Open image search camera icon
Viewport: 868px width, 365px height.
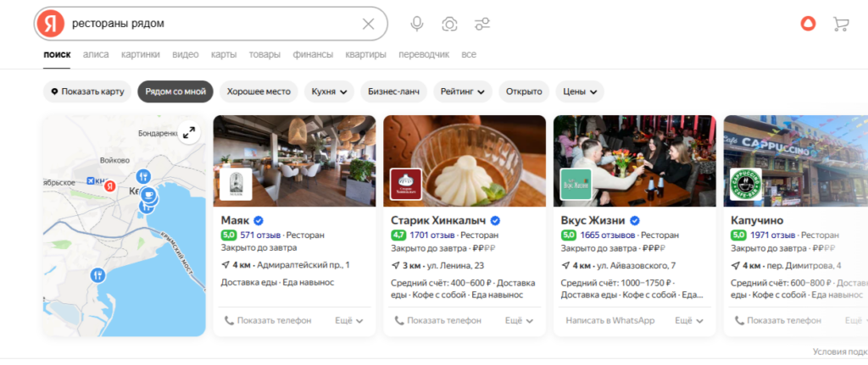450,24
